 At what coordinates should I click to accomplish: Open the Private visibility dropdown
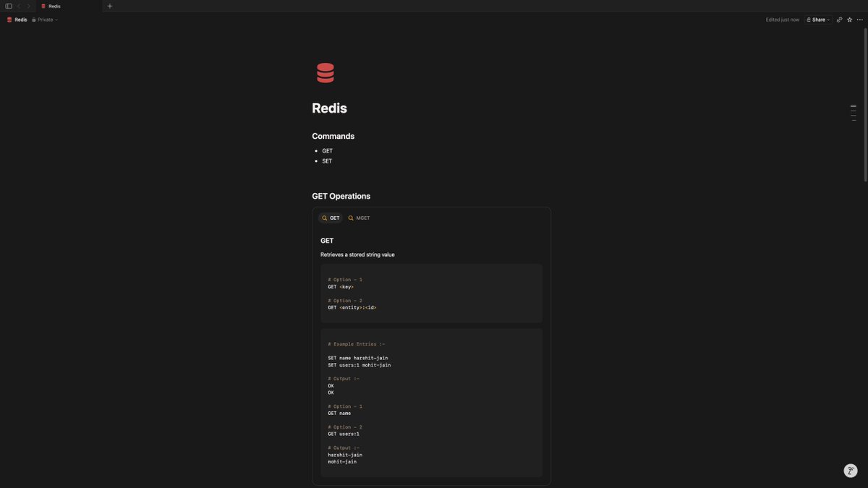coord(45,20)
